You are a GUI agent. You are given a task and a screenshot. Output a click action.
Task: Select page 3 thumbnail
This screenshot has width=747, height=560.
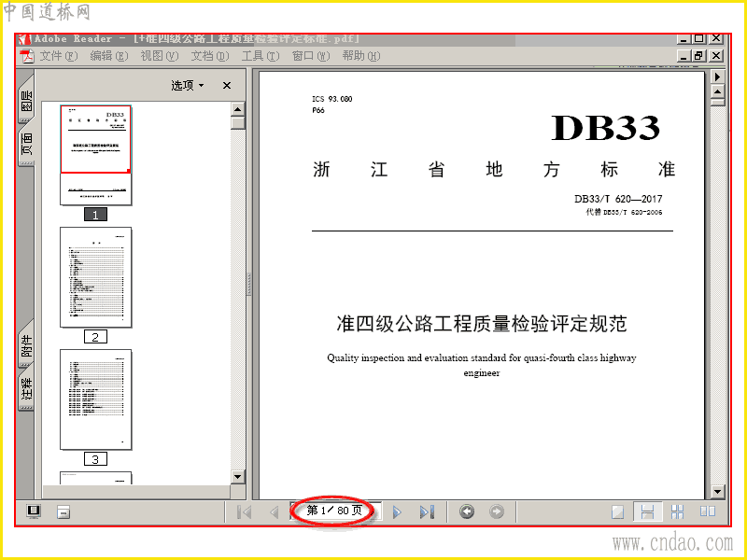pos(96,399)
